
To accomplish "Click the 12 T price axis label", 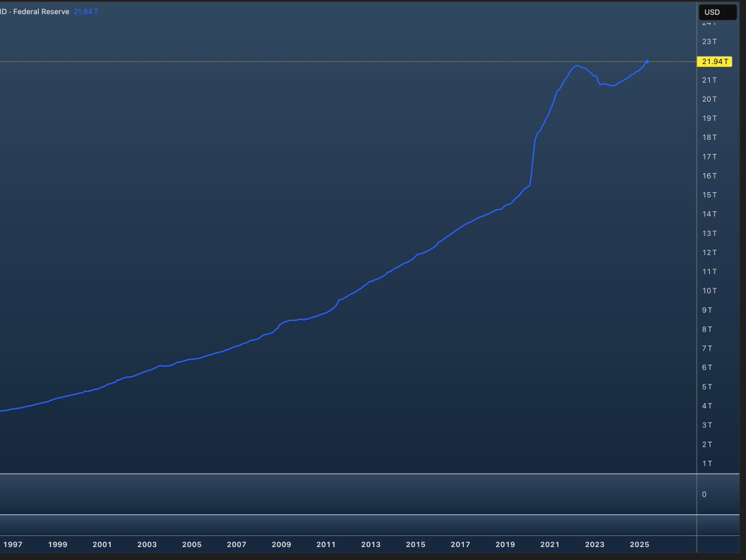I will coord(709,252).
